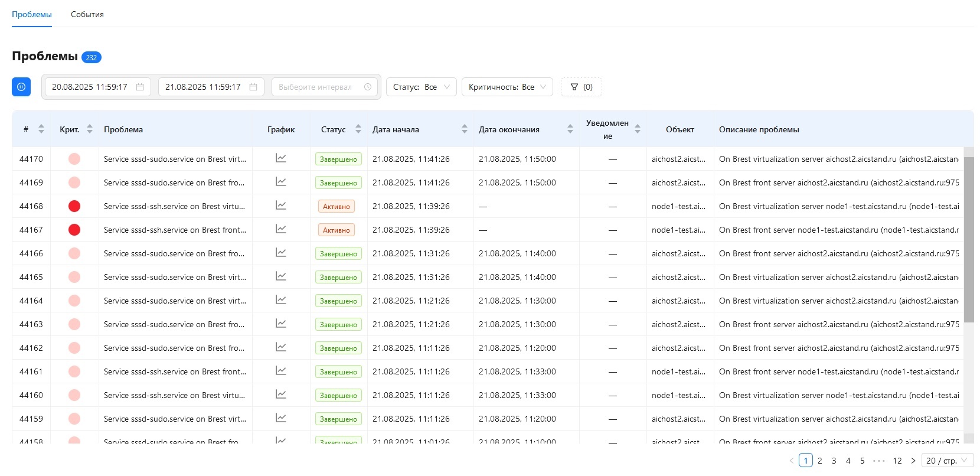The width and height of the screenshot is (980, 476).
Task: Open graph icon for problem 44161
Action: click(x=281, y=371)
